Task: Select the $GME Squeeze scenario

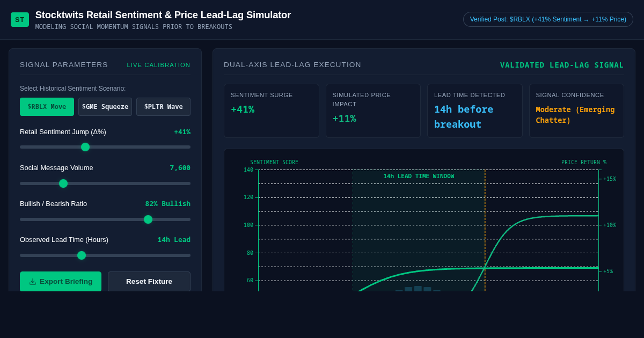Action: 105,107
